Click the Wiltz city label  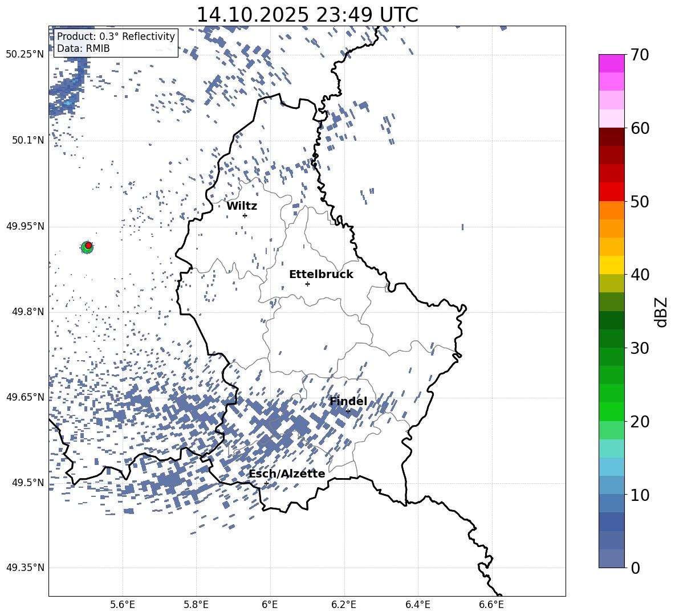point(242,206)
